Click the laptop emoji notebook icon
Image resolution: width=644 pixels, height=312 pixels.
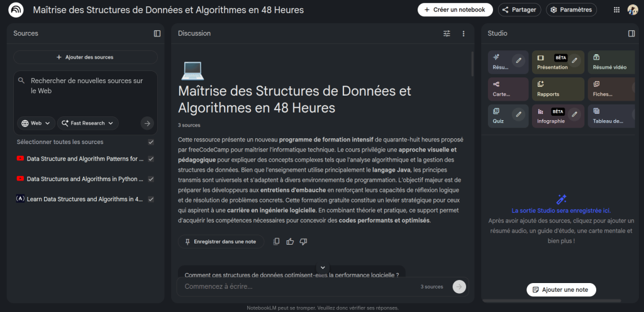[x=192, y=70]
